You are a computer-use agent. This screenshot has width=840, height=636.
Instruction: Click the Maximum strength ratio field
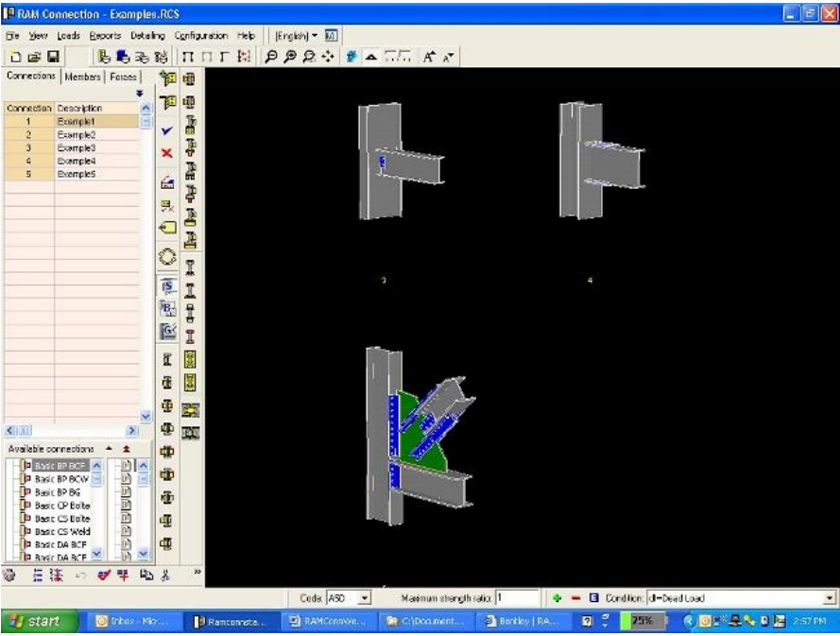[517, 598]
